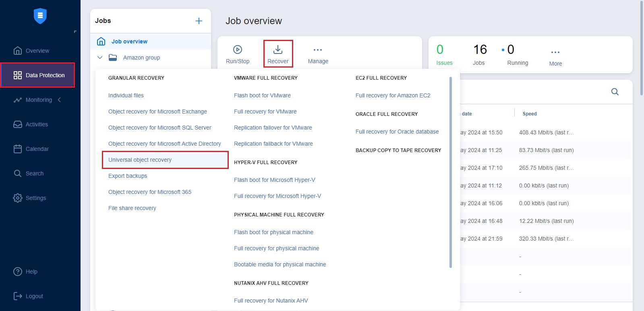Click the plus icon to add job
644x311 pixels.
tap(199, 21)
